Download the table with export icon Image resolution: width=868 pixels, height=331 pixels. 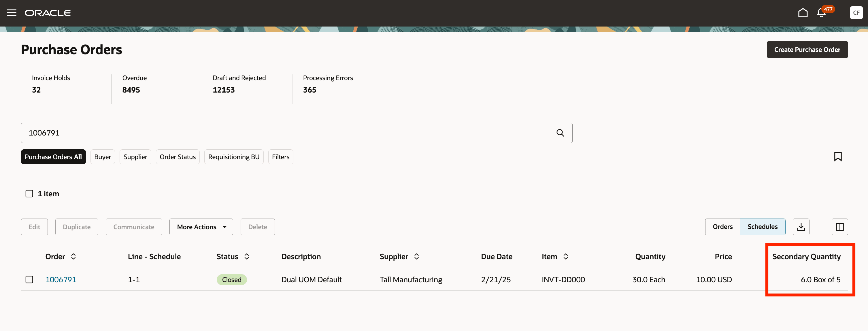point(801,227)
